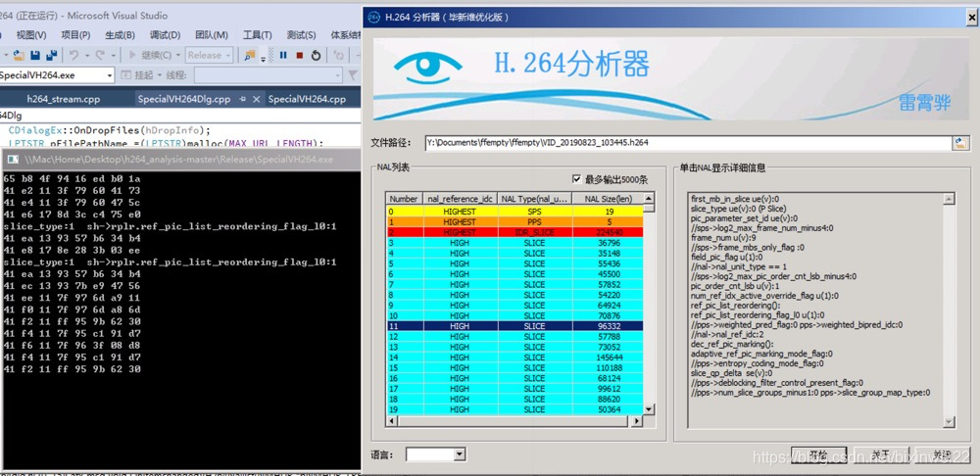Click the NAL Size(len) column header
Screen dimensions: 980x476
point(609,199)
